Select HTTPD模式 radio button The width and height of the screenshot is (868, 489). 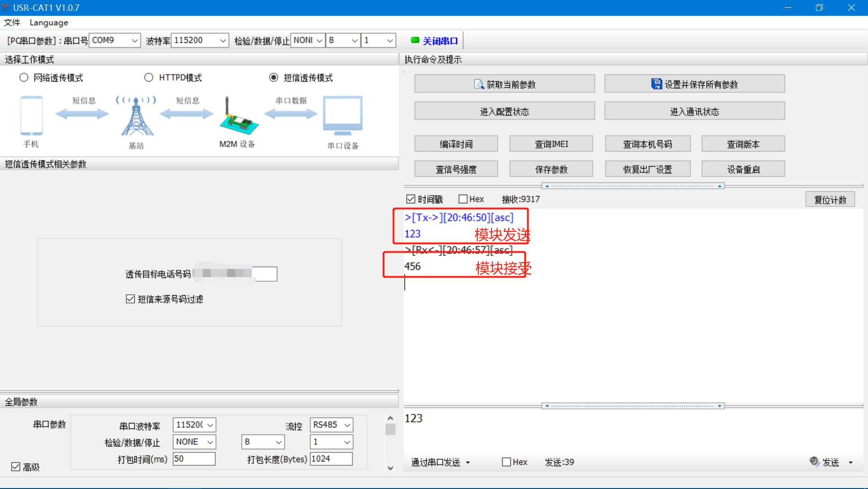coord(148,77)
